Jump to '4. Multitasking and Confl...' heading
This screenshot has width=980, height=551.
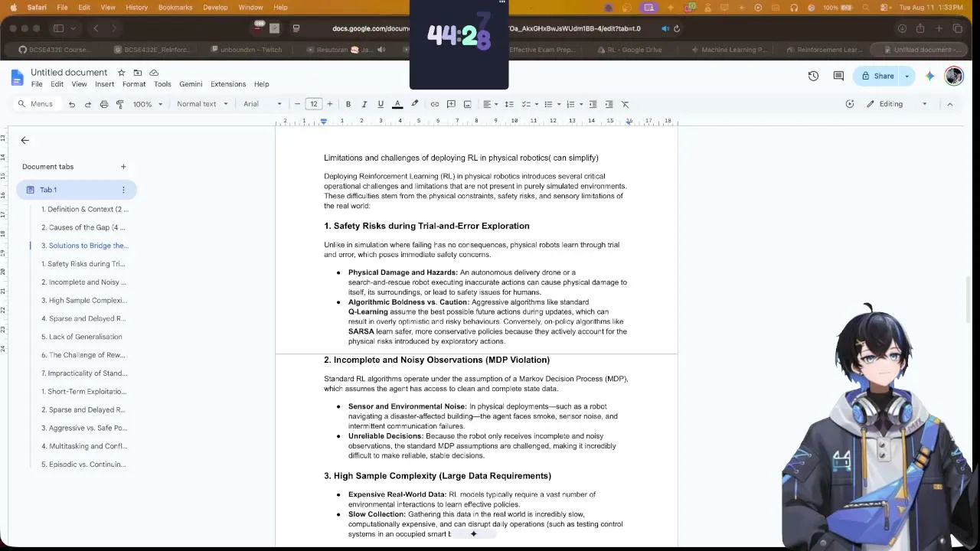(x=84, y=446)
